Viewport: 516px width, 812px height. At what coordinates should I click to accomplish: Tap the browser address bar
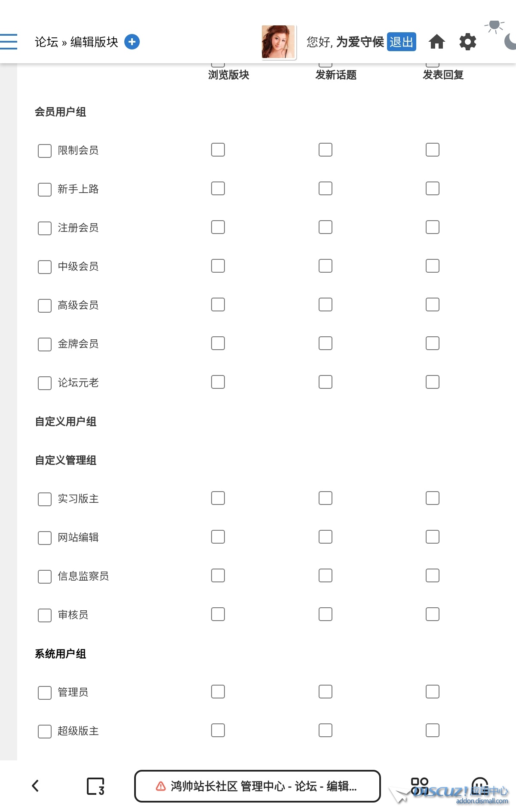(x=258, y=786)
